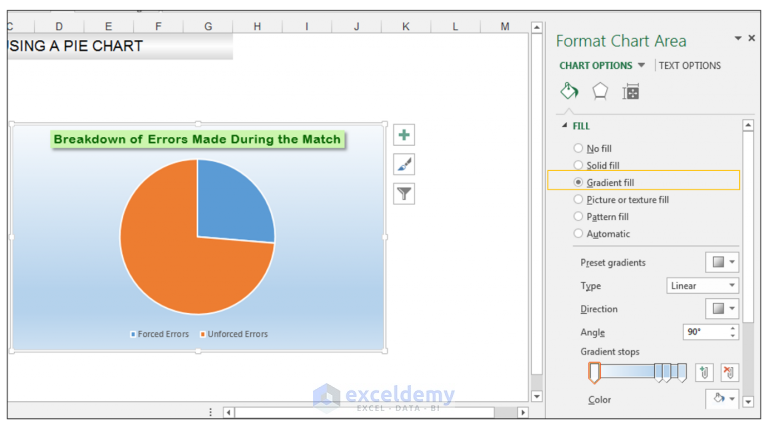Image resolution: width=768 pixels, height=430 pixels.
Task: Expand the CHART OPTIONS dropdown arrow
Action: point(641,65)
